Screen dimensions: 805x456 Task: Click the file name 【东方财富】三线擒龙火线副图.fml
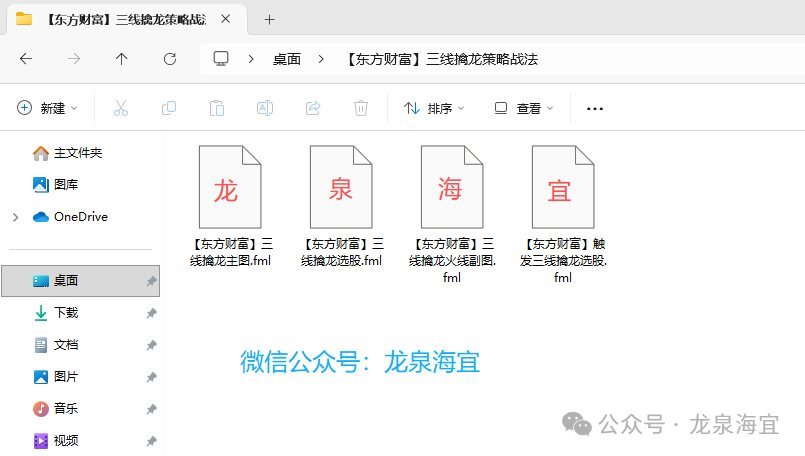point(452,260)
